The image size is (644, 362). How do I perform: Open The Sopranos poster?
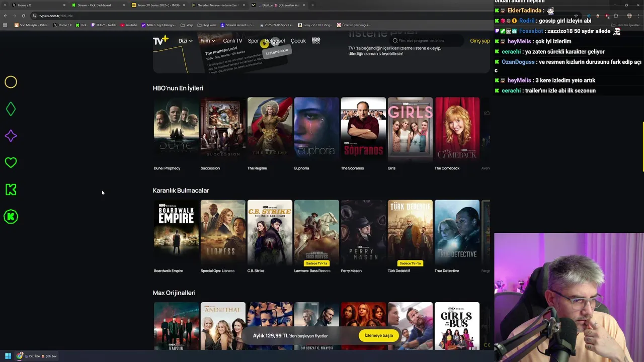coord(363,130)
